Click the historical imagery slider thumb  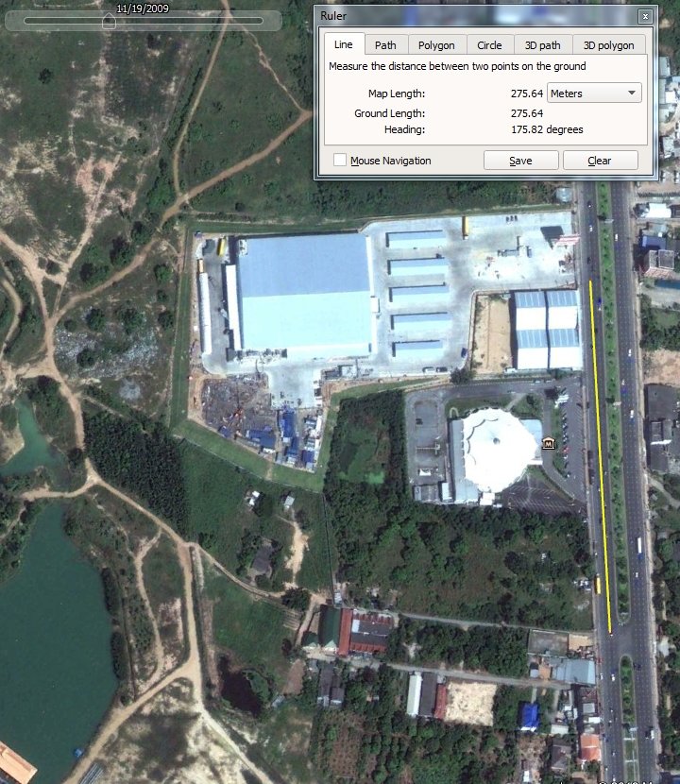(x=109, y=22)
